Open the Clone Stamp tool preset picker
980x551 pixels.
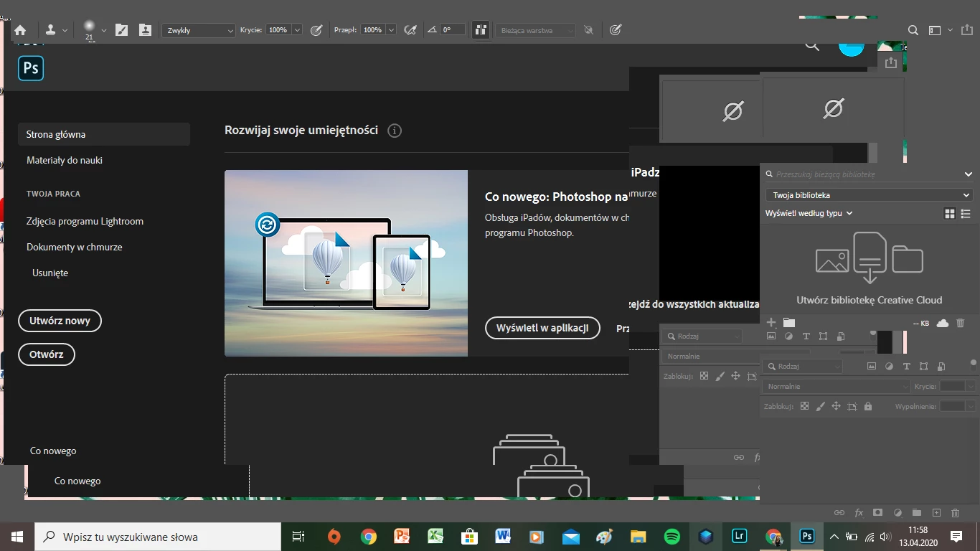click(x=57, y=30)
